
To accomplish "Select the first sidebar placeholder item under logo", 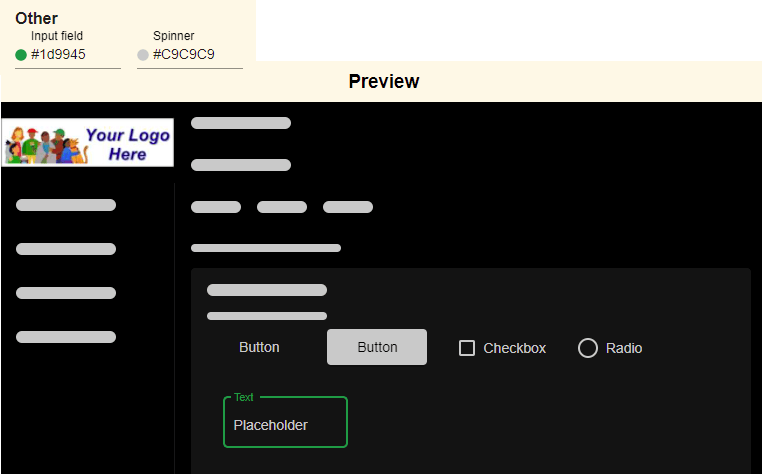I will 66,205.
